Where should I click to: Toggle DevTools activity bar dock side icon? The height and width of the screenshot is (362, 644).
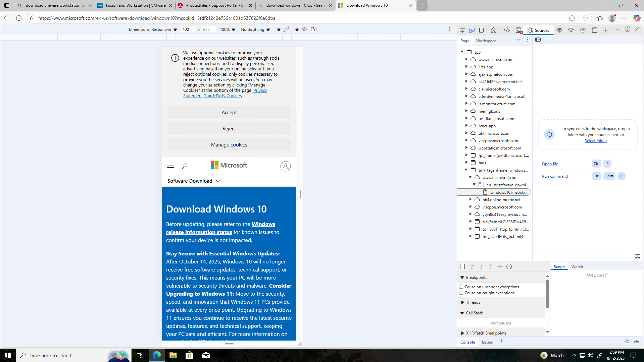(481, 30)
